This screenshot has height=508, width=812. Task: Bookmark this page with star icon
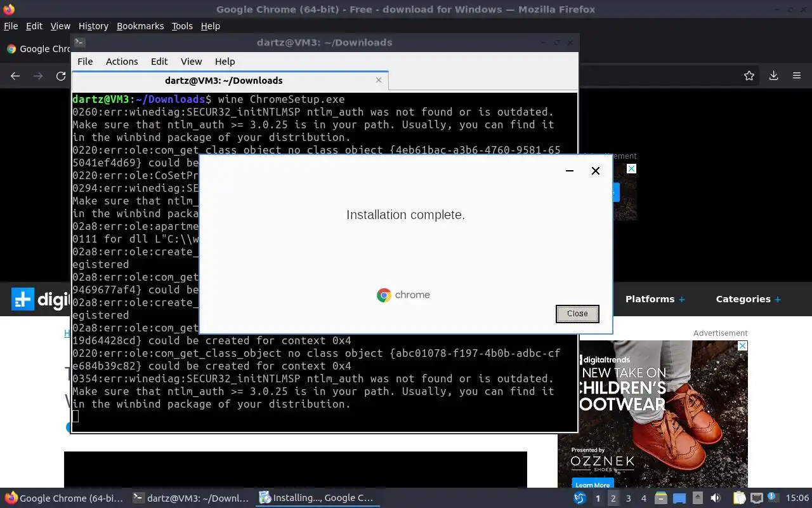[x=749, y=76]
